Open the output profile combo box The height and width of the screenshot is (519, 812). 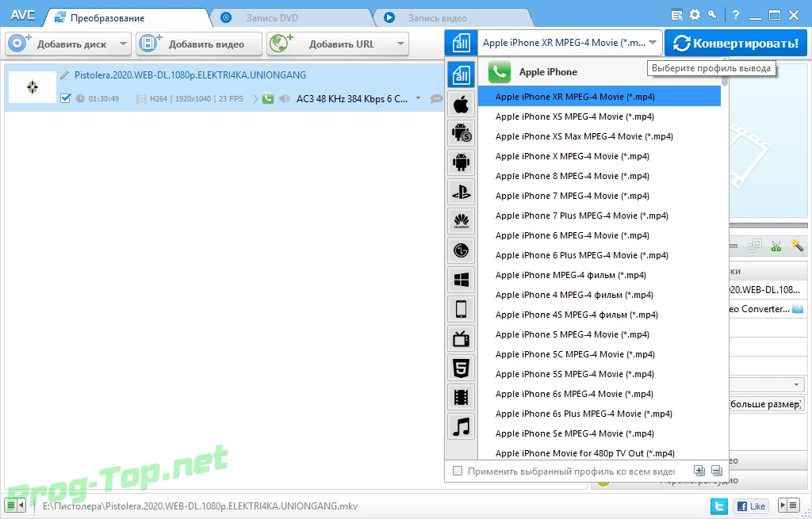tap(569, 43)
